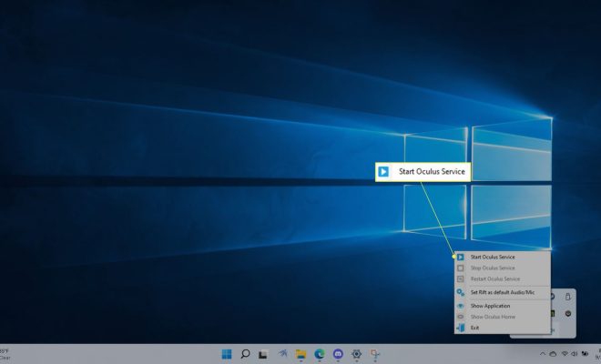Open Discord from the taskbar
This screenshot has width=601, height=364.
338,354
